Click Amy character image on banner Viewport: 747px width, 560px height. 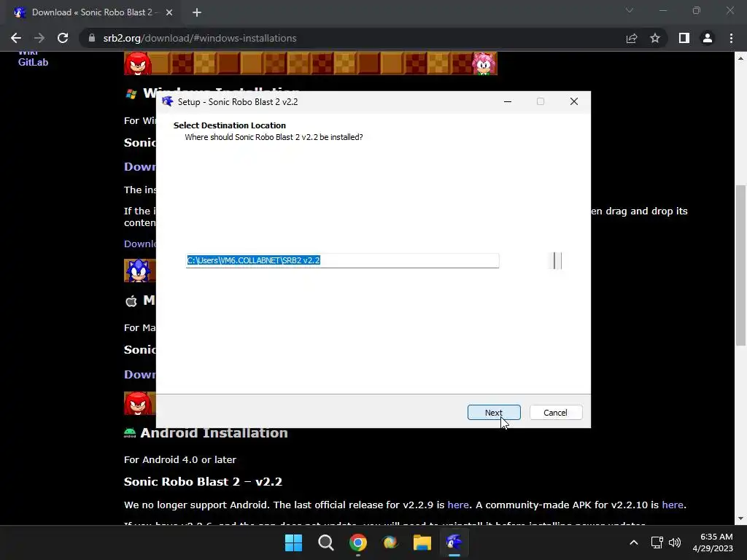click(x=484, y=63)
